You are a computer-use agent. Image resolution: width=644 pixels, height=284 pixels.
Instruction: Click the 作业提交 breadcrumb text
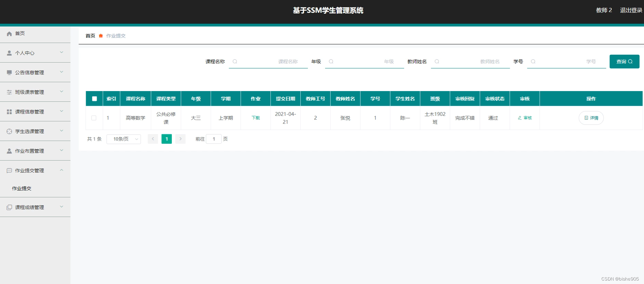[116, 36]
